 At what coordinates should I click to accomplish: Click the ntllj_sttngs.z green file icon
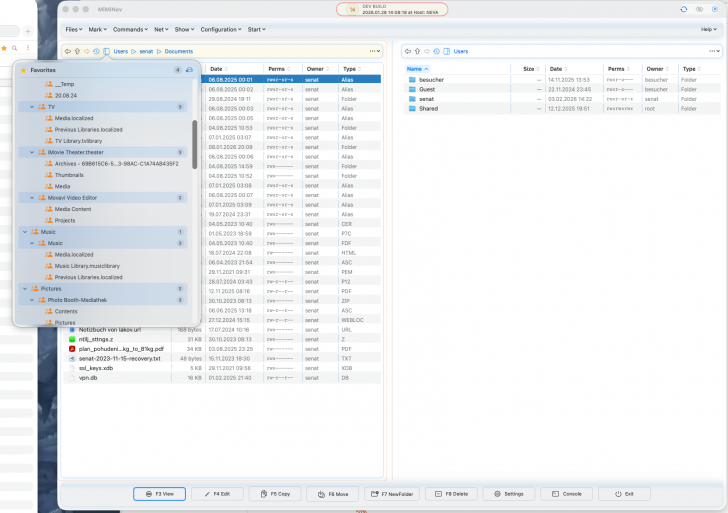72,339
